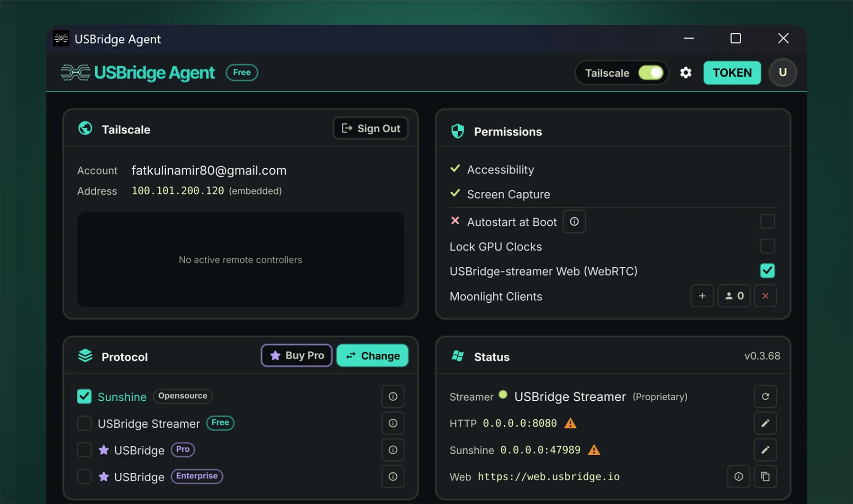Toggle the Tailscale switch off
853x504 pixels.
[x=650, y=72]
